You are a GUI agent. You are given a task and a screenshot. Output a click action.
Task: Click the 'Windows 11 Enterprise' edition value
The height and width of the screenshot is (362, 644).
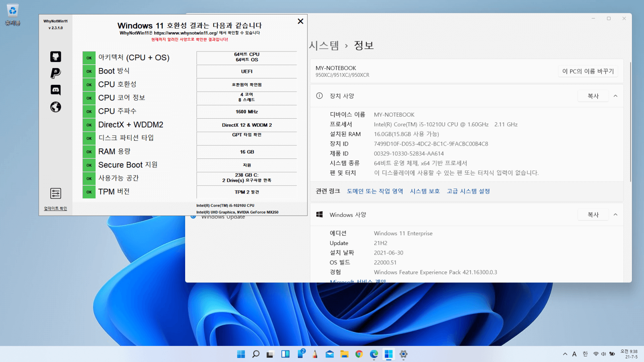(x=403, y=233)
